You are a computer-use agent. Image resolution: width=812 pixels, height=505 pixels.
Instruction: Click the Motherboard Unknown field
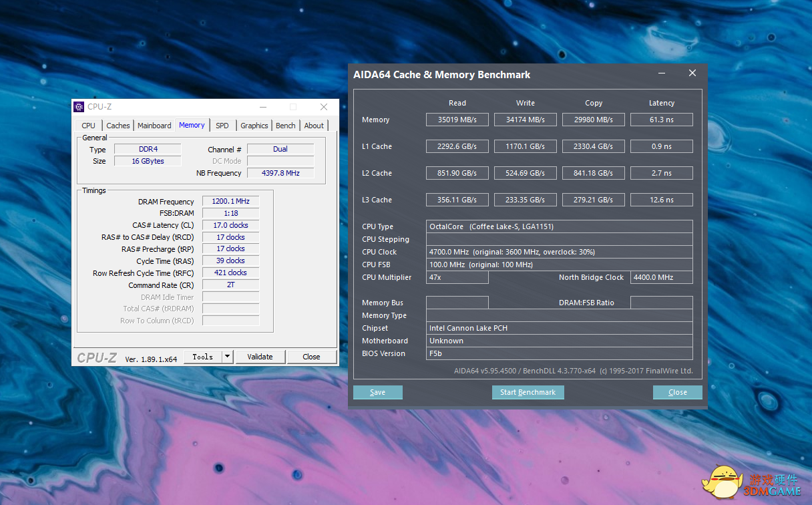tap(560, 341)
